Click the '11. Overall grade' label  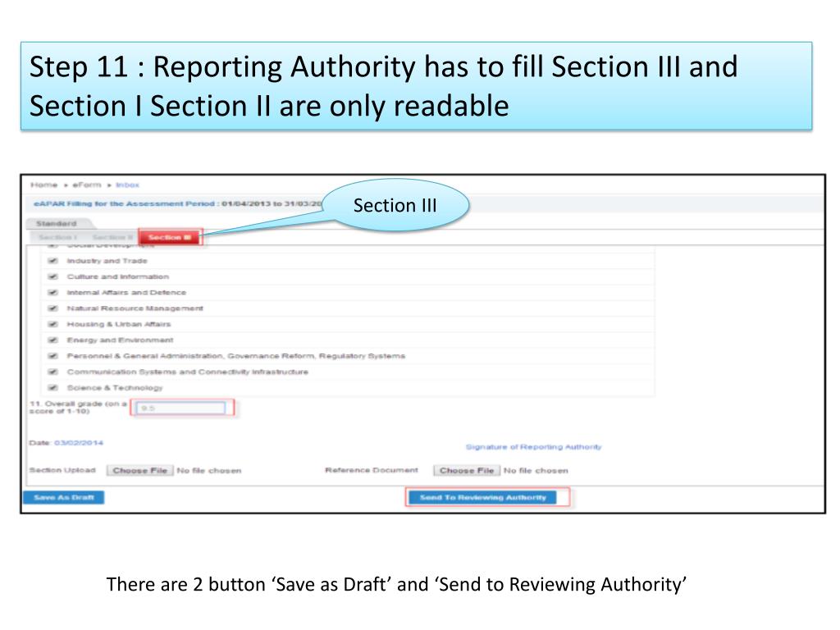pos(78,407)
